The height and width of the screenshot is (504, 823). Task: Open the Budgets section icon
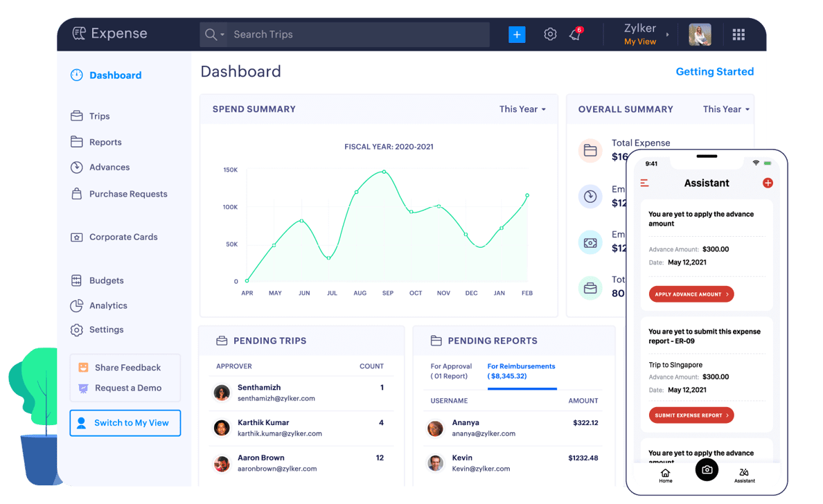pos(77,280)
